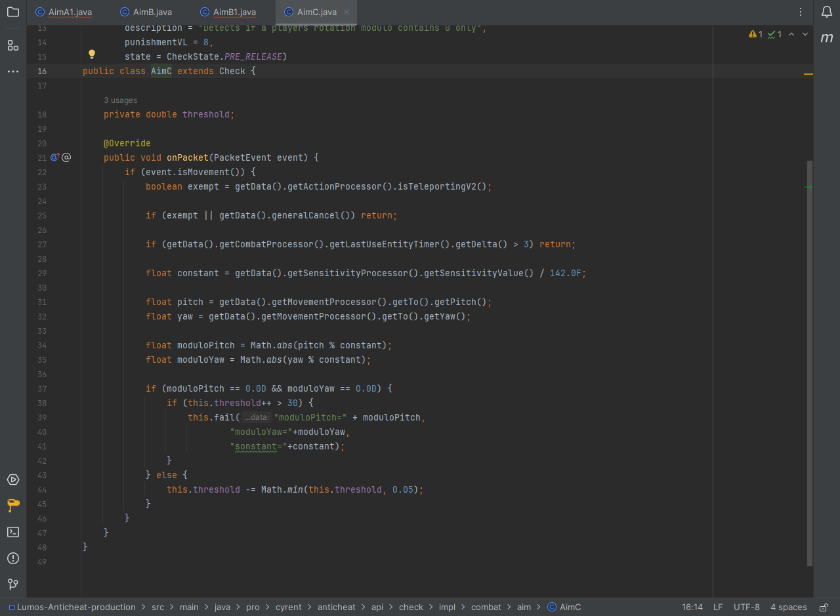Switch to the AimB.java tab
840x616 pixels.
click(x=146, y=12)
